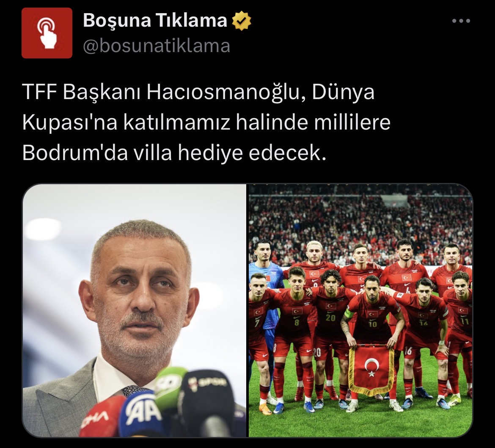
Task: Click the Turkish flag pennant held by players
Action: click(372, 370)
